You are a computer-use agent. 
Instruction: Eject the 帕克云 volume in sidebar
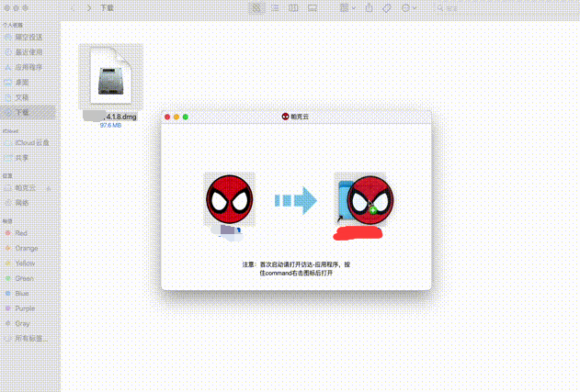point(49,188)
